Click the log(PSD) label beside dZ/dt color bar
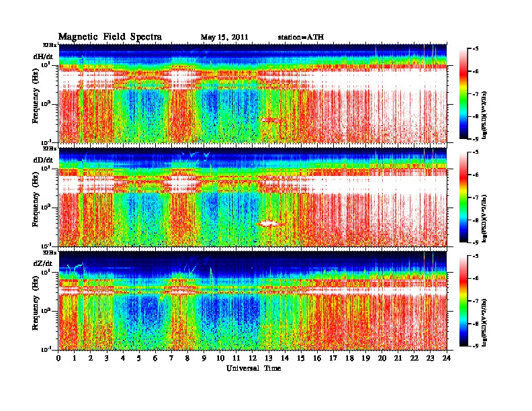Image resolution: width=532 pixels, height=411 pixels. pos(484,322)
